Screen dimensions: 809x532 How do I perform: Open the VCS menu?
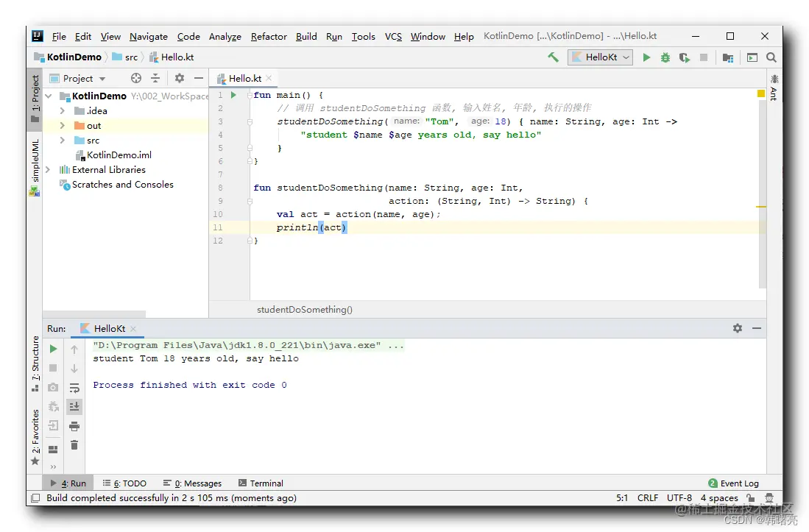point(393,37)
